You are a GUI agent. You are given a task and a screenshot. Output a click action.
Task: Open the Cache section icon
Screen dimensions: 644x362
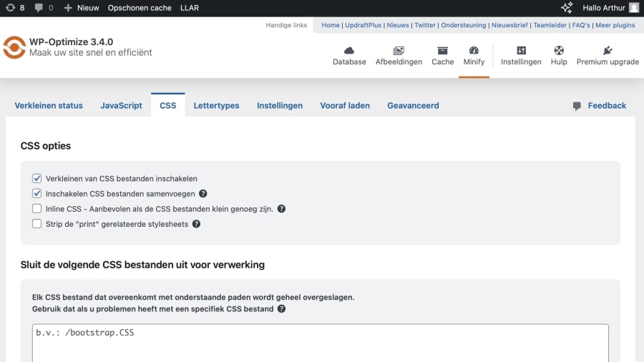click(x=442, y=51)
